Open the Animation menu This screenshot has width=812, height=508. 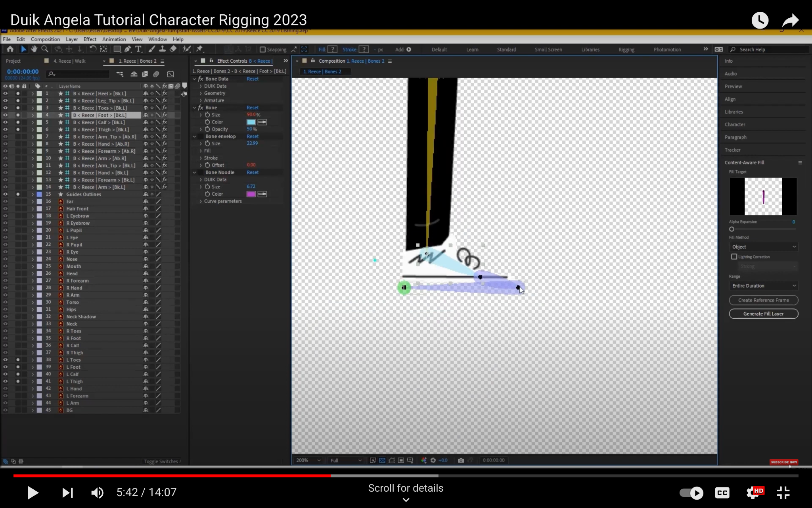pyautogui.click(x=114, y=39)
